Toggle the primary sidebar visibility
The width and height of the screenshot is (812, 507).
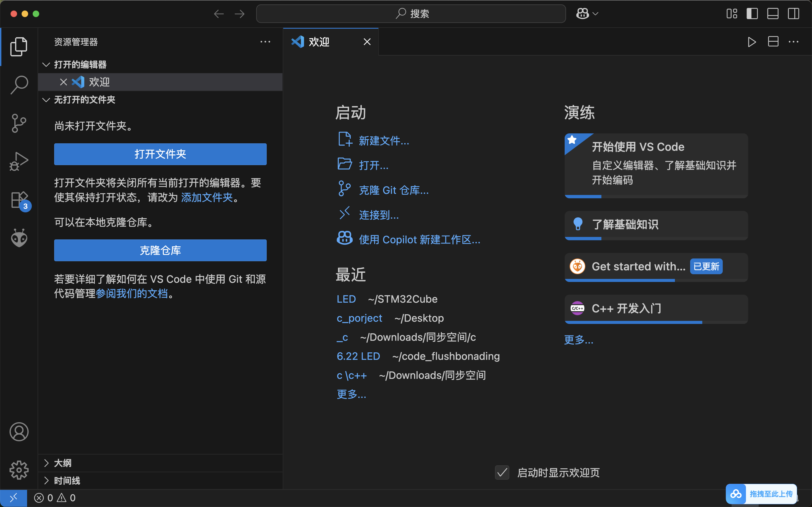coord(752,14)
